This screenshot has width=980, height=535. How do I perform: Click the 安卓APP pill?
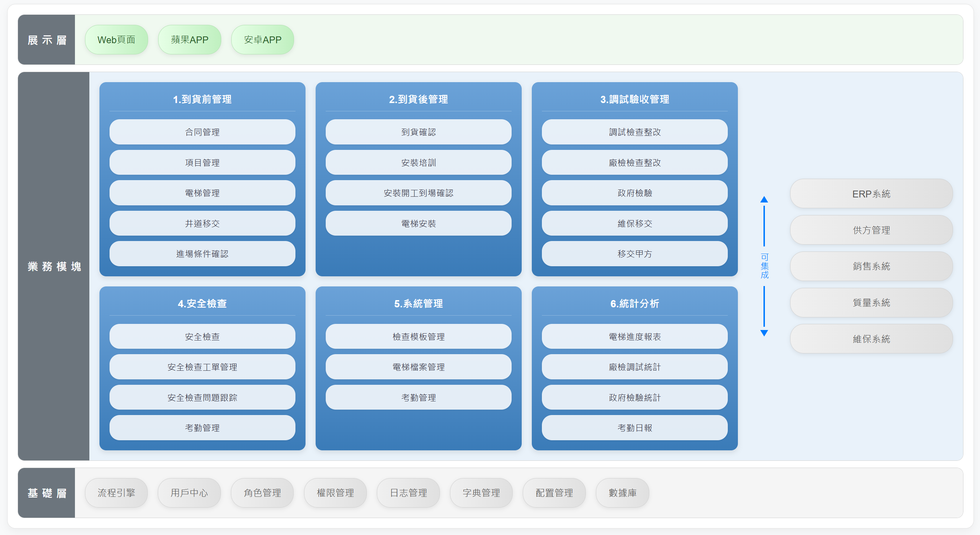pos(263,40)
